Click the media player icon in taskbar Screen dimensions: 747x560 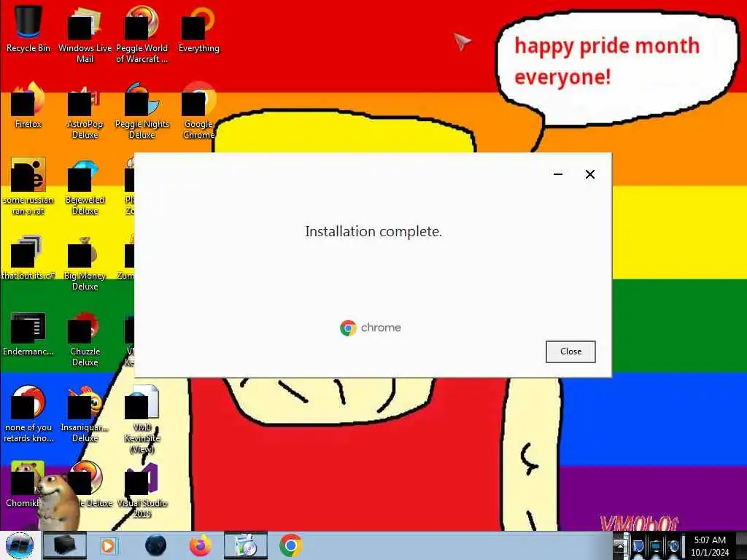coord(108,545)
